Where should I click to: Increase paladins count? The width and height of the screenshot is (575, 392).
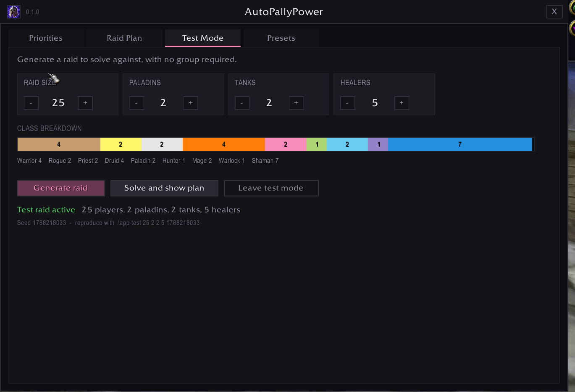click(191, 103)
